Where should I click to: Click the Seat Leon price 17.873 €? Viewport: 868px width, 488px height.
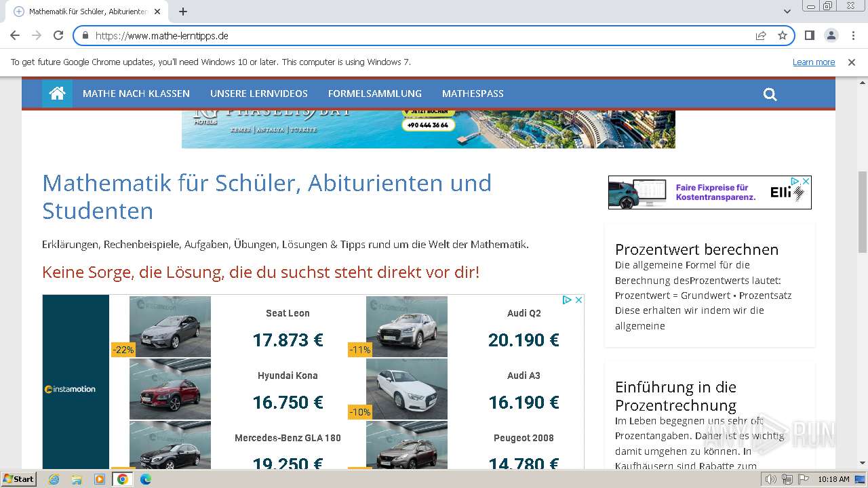(x=288, y=340)
